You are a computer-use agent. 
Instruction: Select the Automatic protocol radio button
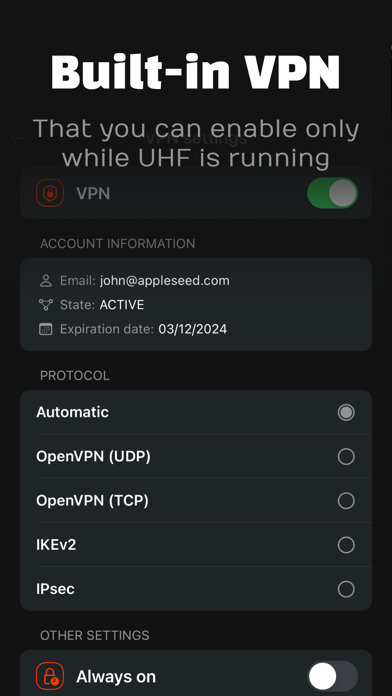click(346, 412)
